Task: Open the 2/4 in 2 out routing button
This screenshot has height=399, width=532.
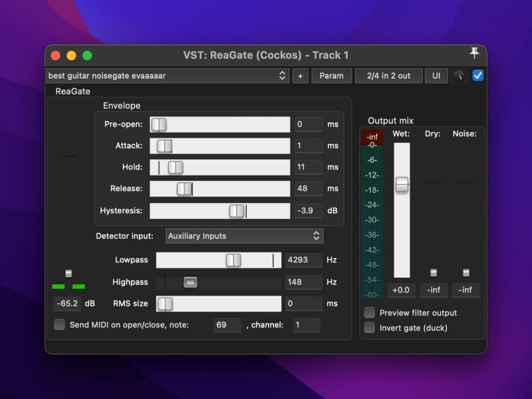Action: [389, 76]
